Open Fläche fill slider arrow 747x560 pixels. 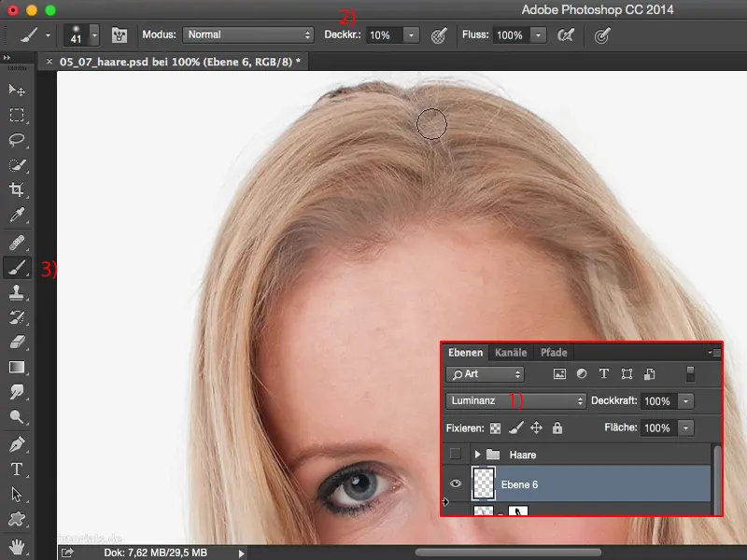click(x=686, y=427)
